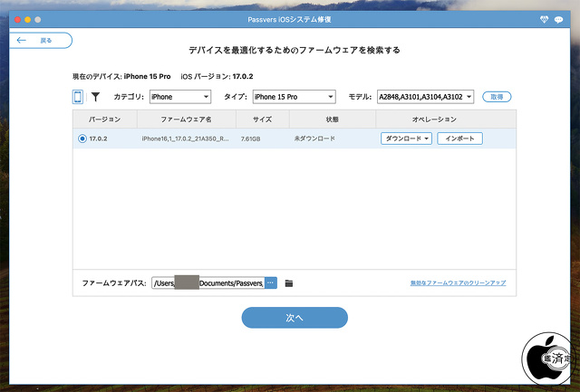Click the バージョン column header
The width and height of the screenshot is (580, 392).
coord(105,120)
